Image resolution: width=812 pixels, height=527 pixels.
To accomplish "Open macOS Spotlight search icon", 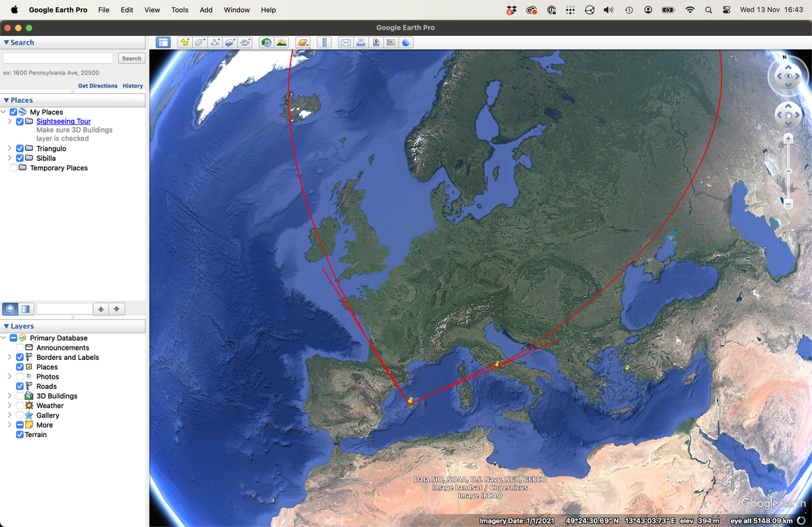I will (708, 10).
